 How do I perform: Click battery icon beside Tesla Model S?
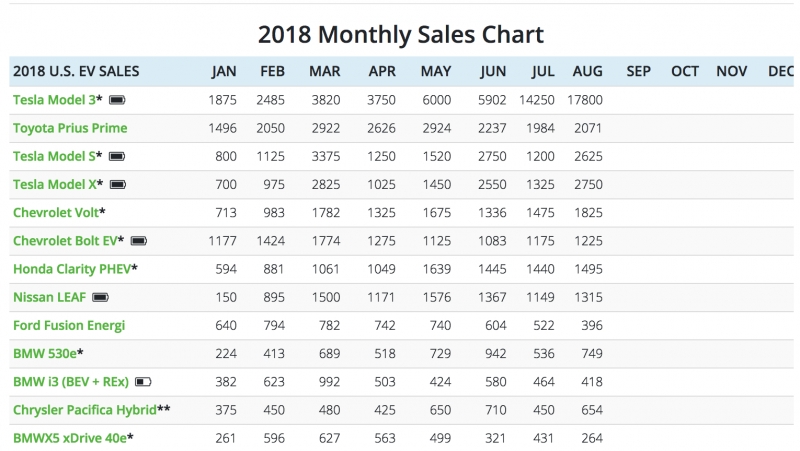[x=117, y=156]
